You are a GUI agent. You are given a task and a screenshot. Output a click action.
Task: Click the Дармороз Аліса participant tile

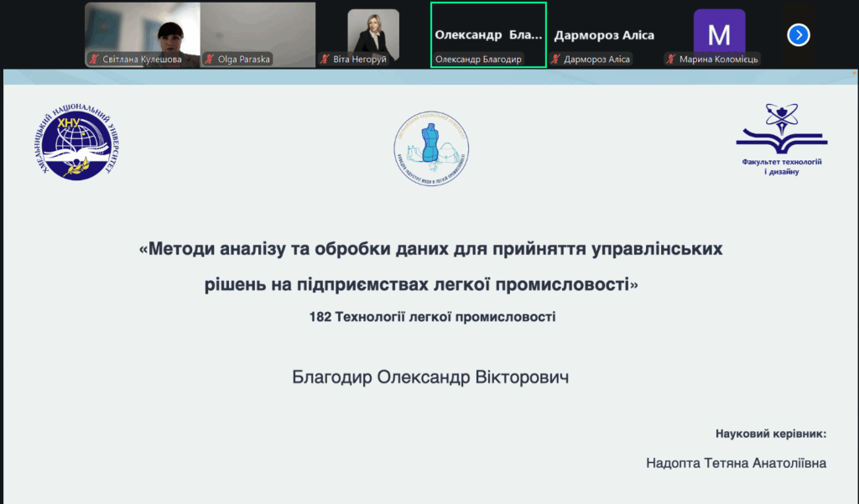(604, 35)
